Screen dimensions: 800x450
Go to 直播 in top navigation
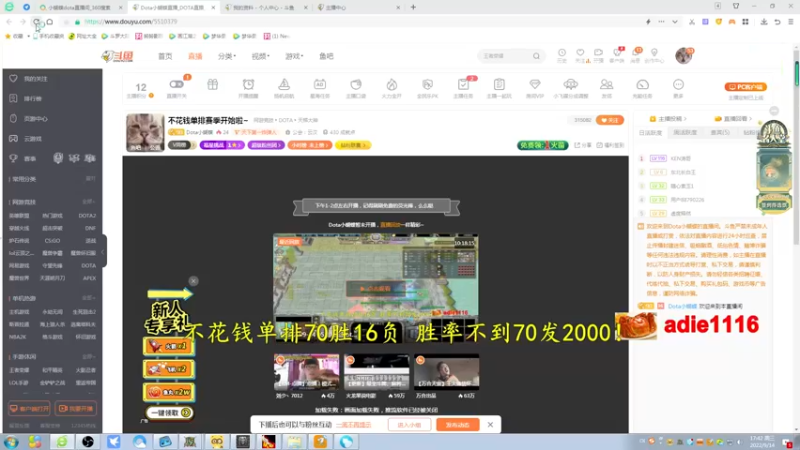pyautogui.click(x=195, y=56)
